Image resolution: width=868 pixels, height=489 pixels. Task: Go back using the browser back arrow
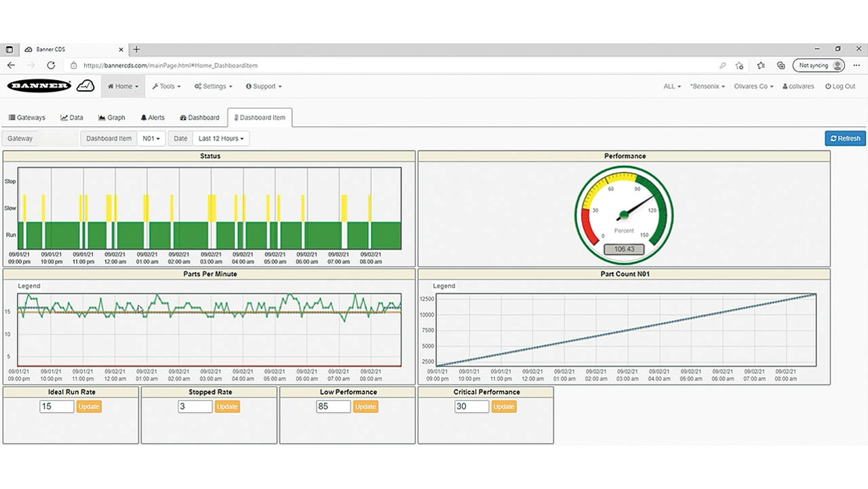pyautogui.click(x=12, y=66)
